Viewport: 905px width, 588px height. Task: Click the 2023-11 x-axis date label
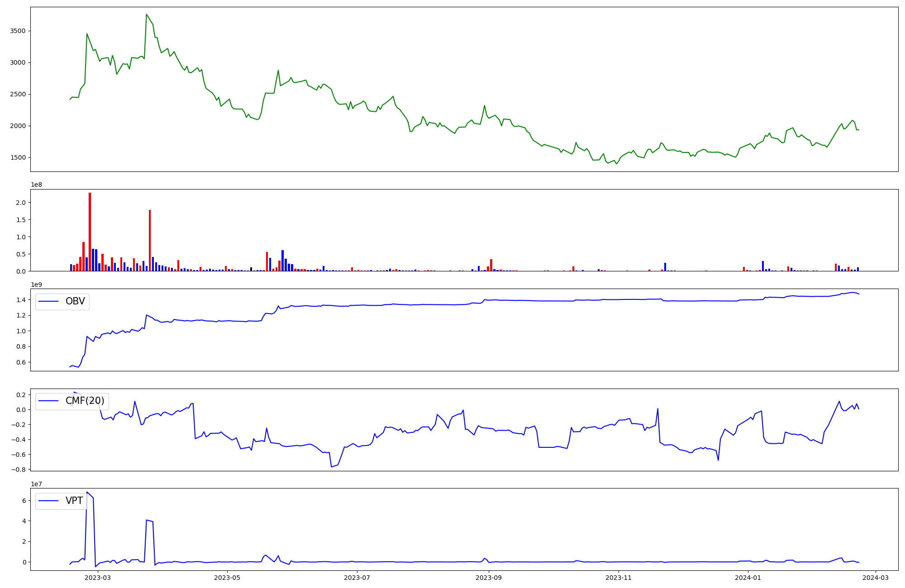pos(619,578)
